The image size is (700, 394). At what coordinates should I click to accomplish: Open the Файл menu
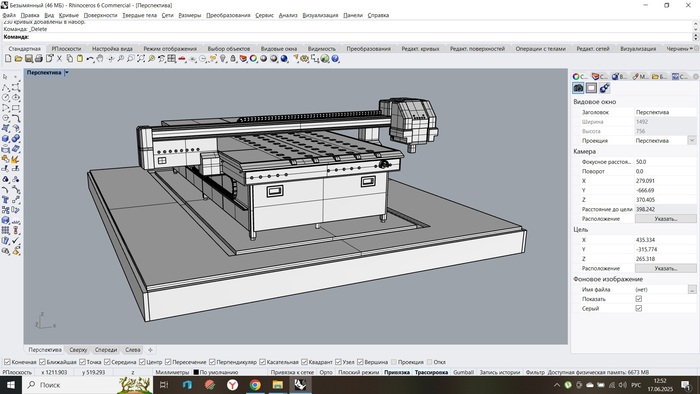click(x=9, y=15)
